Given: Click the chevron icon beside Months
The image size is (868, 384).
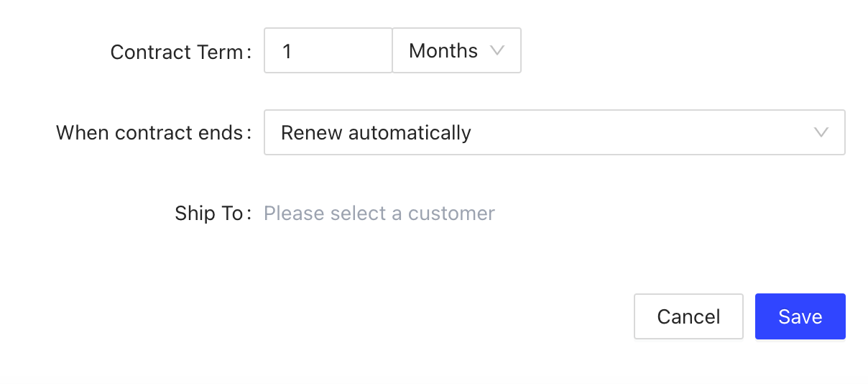Looking at the screenshot, I should pyautogui.click(x=497, y=51).
